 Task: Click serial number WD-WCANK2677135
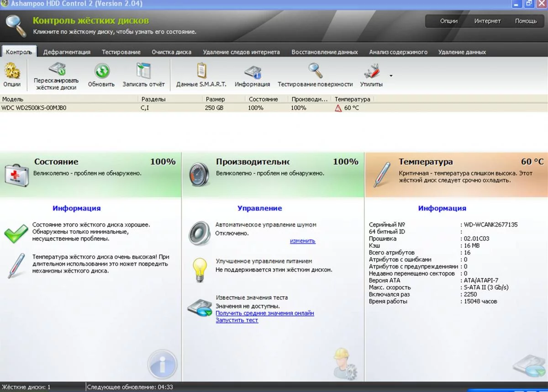pyautogui.click(x=491, y=225)
